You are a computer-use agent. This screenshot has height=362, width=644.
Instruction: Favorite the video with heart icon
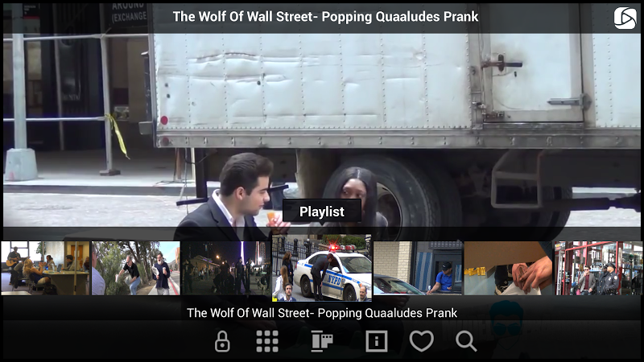pos(421,341)
